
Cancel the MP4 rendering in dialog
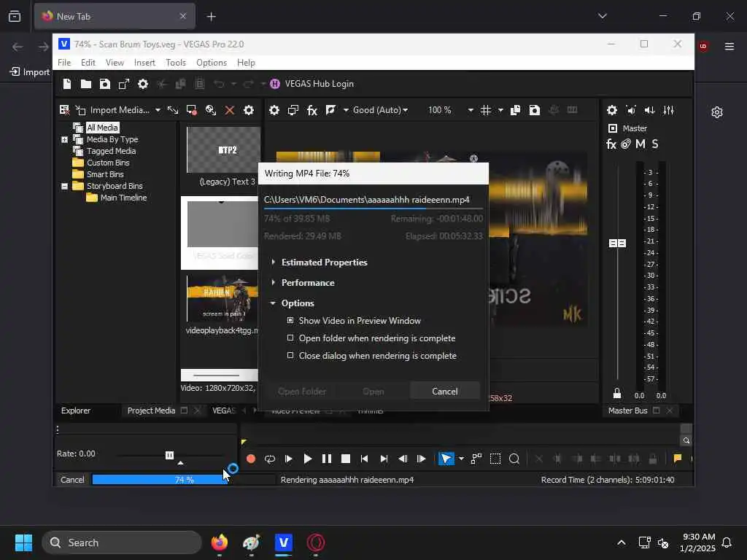coord(444,392)
